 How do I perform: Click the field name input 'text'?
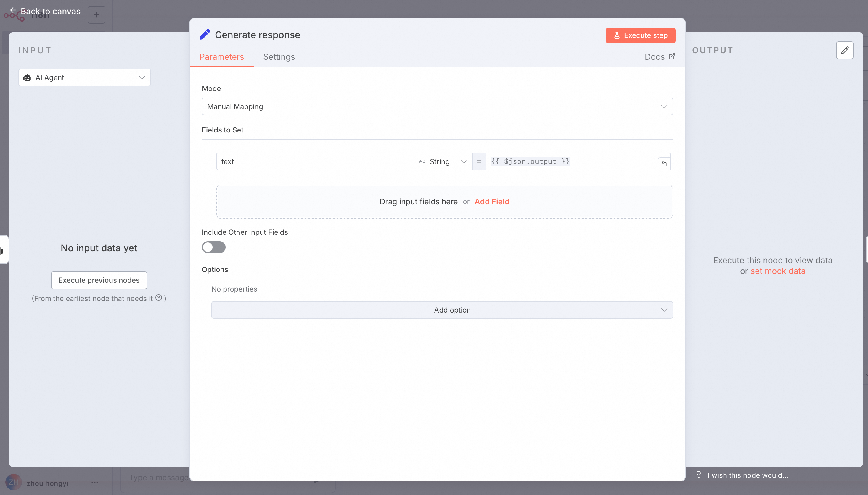click(x=314, y=161)
